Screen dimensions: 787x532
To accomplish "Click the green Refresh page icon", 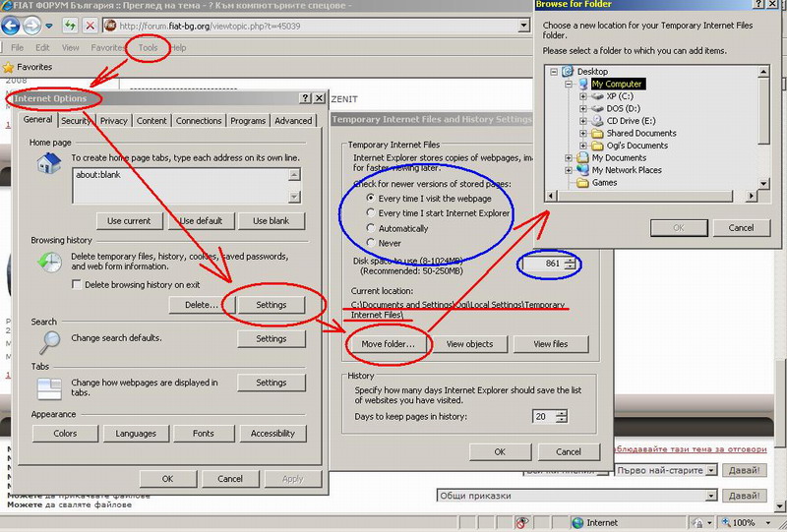I will (x=70, y=26).
